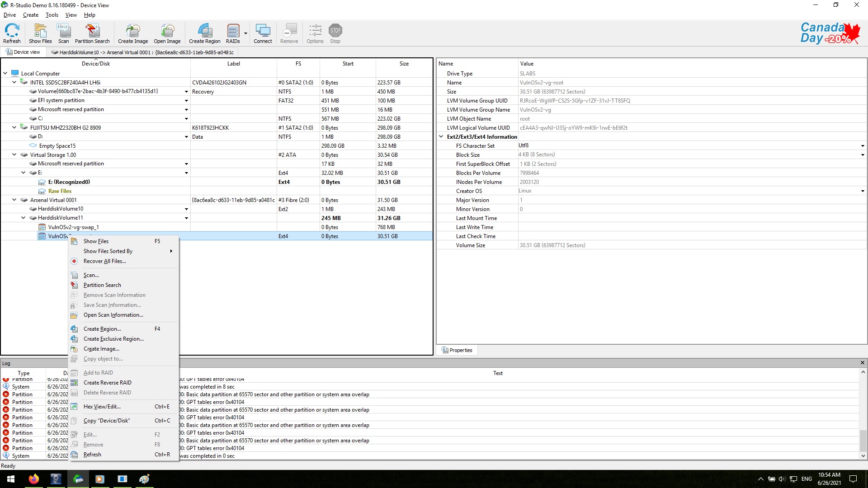Open the FS Character Set dropdown
The image size is (868, 488).
(x=863, y=146)
